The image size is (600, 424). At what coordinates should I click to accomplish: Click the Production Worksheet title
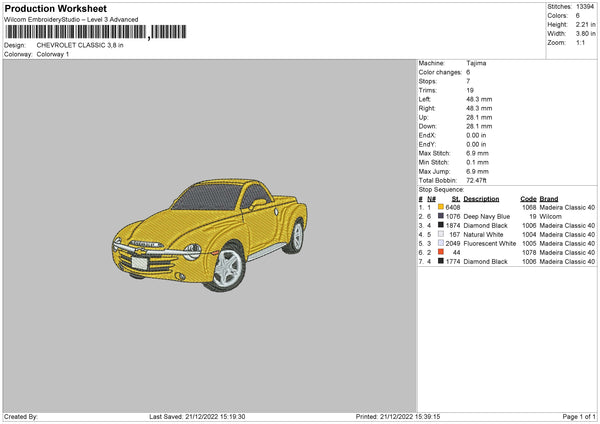(x=55, y=8)
